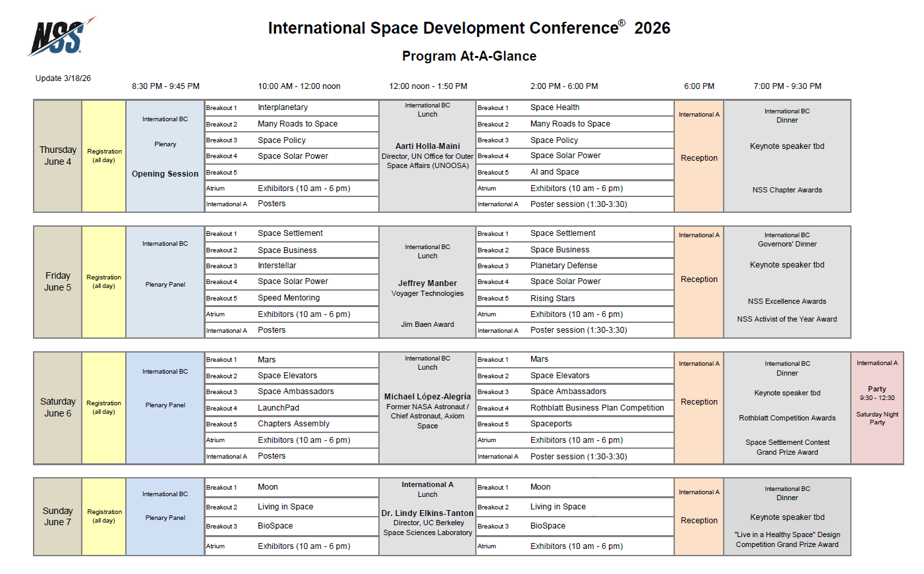Select the LaunchPad session
924x574 pixels.
coord(278,408)
